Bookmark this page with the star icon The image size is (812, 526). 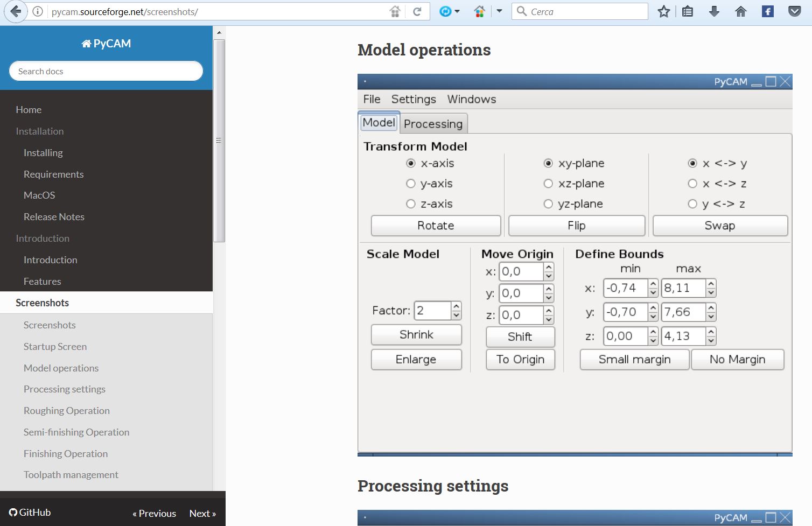coord(664,11)
